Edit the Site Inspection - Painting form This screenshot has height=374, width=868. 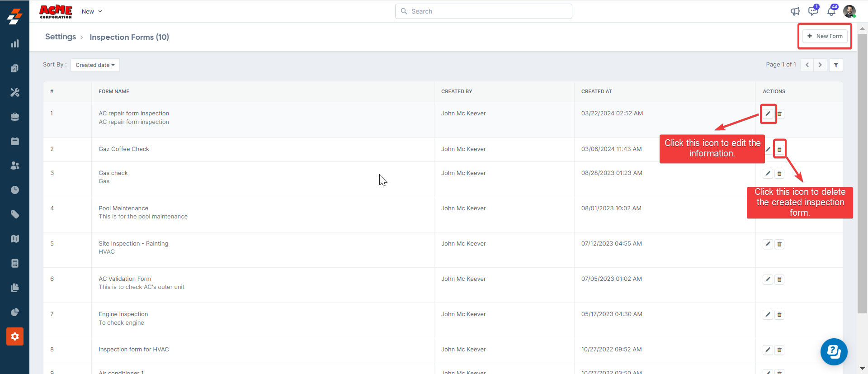point(768,244)
